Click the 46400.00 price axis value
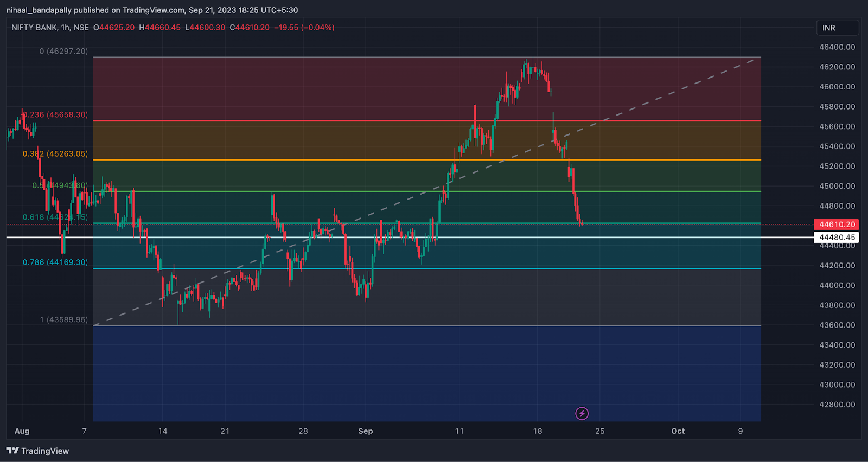The image size is (868, 462). click(x=837, y=47)
